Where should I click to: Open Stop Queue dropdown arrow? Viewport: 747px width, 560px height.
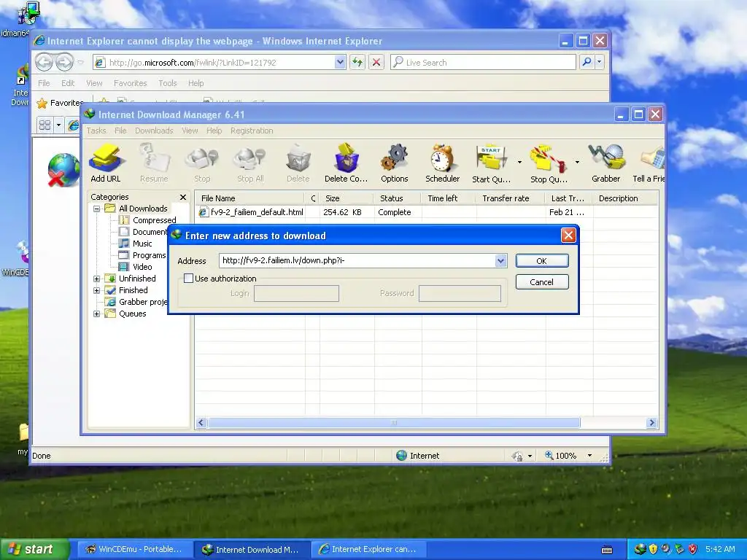[577, 163]
